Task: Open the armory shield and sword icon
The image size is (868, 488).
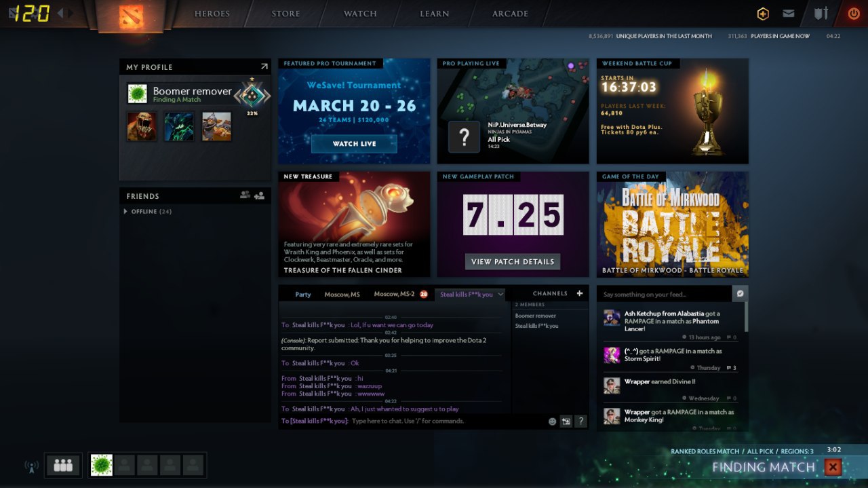Action: click(821, 14)
